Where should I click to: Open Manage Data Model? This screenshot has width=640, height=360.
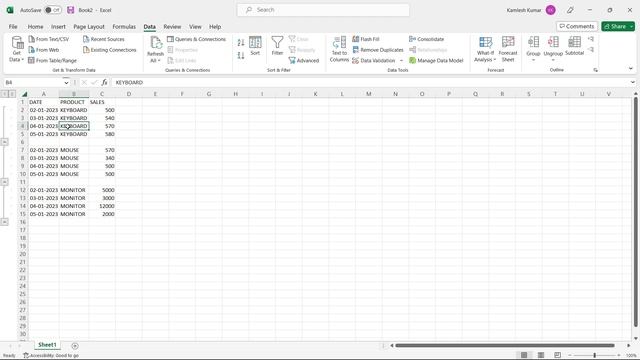[436, 60]
